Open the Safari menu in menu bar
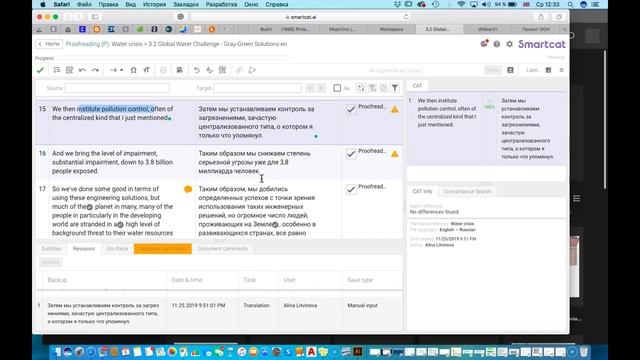This screenshot has width=640, height=360. point(62,4)
